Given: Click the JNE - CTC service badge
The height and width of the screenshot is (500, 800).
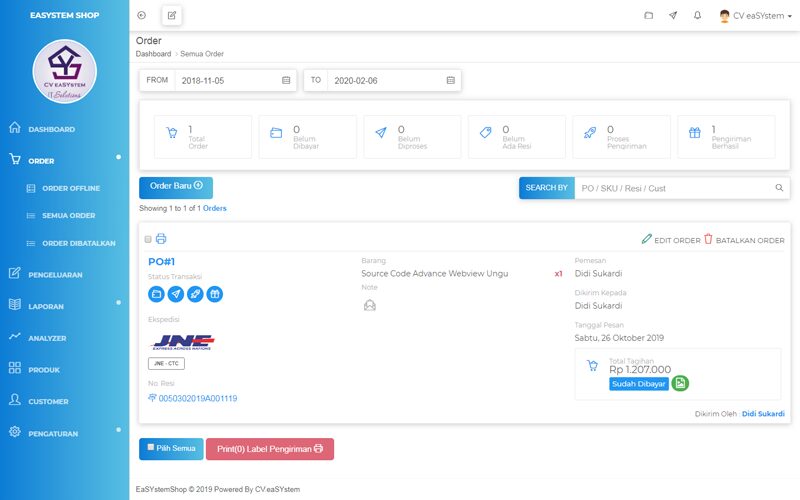Looking at the screenshot, I should (x=166, y=363).
